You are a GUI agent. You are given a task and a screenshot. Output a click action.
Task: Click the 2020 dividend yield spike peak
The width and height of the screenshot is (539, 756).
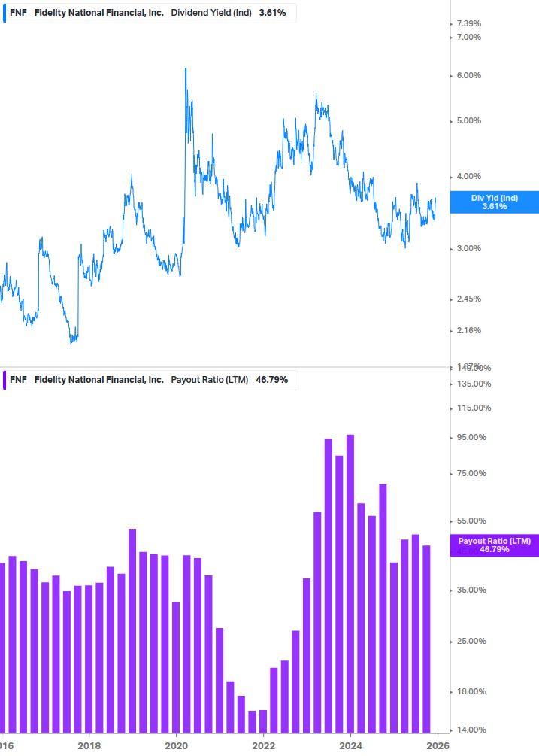[186, 69]
